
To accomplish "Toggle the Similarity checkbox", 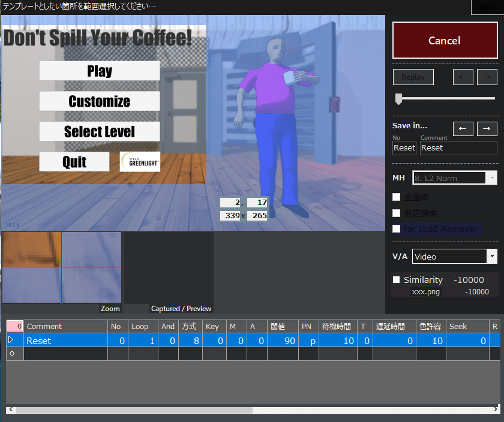I will pyautogui.click(x=397, y=279).
